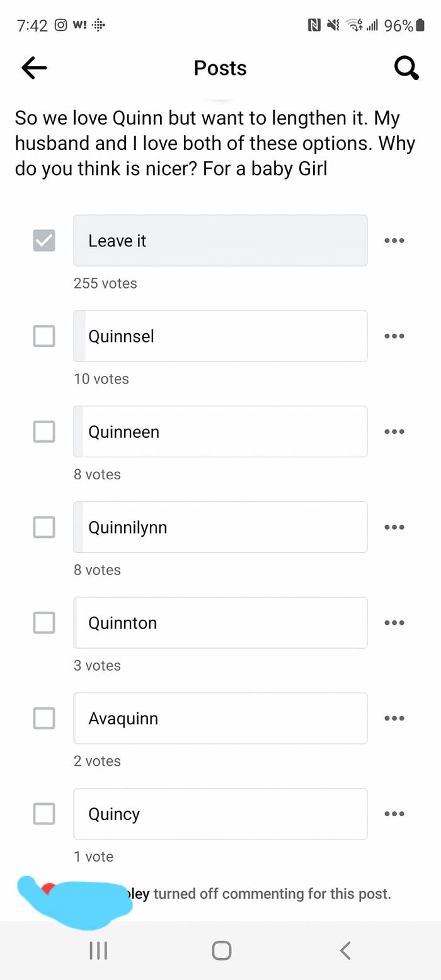Uncheck the Leave it checkbox
The image size is (441, 980).
tap(44, 241)
